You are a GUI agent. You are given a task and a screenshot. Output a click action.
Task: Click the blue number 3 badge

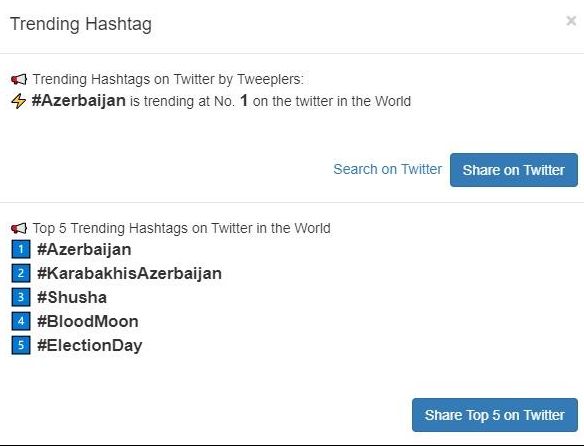[21, 297]
